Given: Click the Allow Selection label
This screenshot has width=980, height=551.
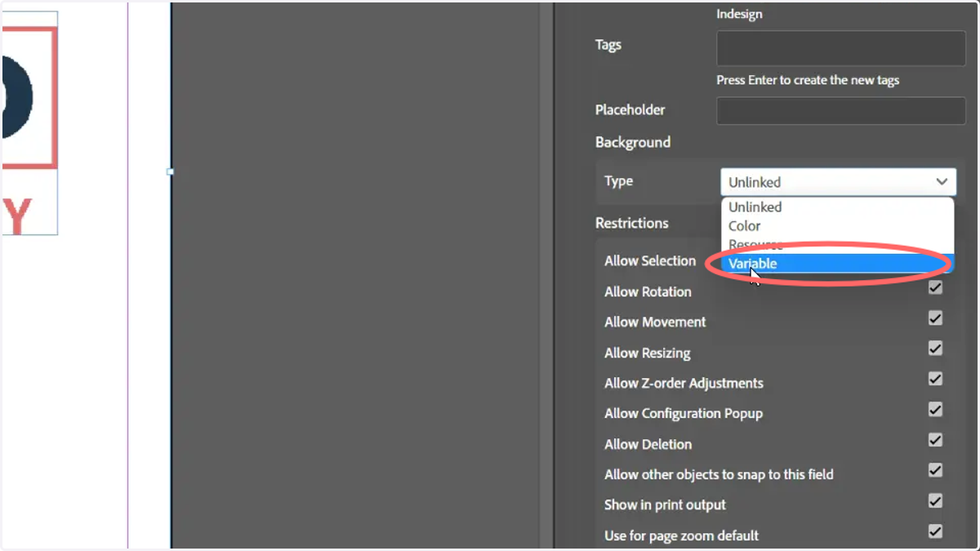Looking at the screenshot, I should point(650,261).
